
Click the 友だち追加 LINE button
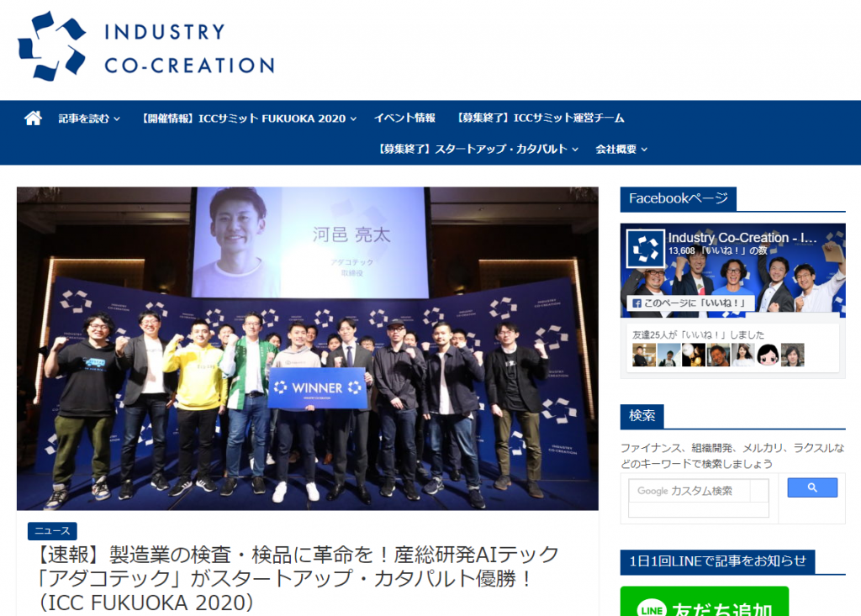(x=705, y=602)
